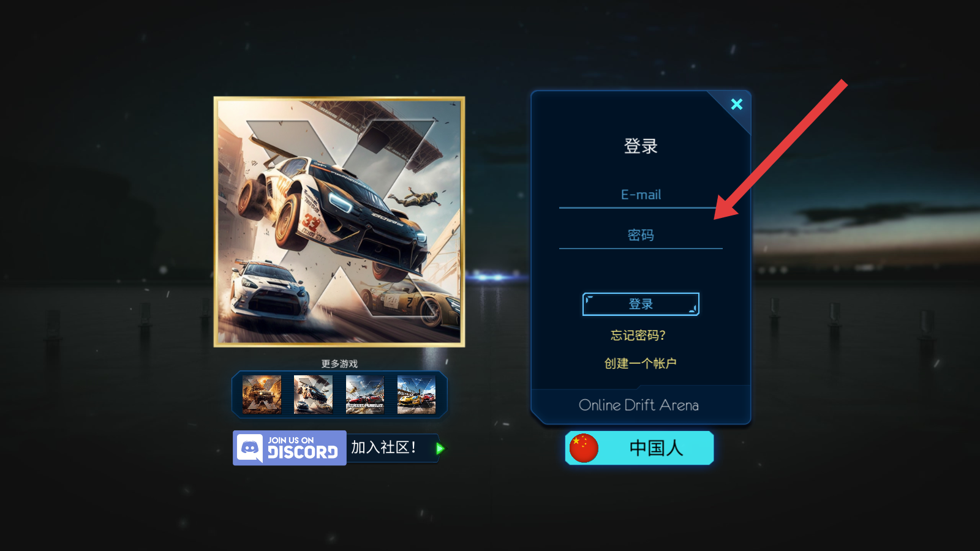Open the Street Pursuit game thumbnail

tap(365, 395)
